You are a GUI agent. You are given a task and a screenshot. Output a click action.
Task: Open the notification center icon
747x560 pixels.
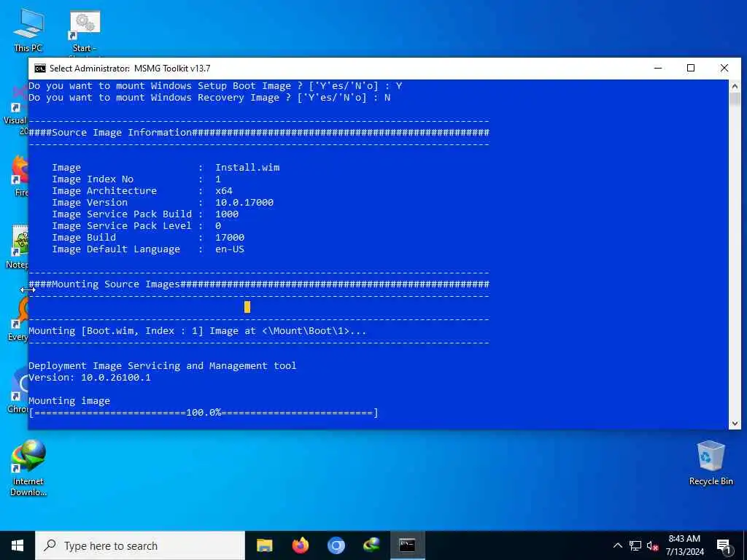[x=724, y=546]
